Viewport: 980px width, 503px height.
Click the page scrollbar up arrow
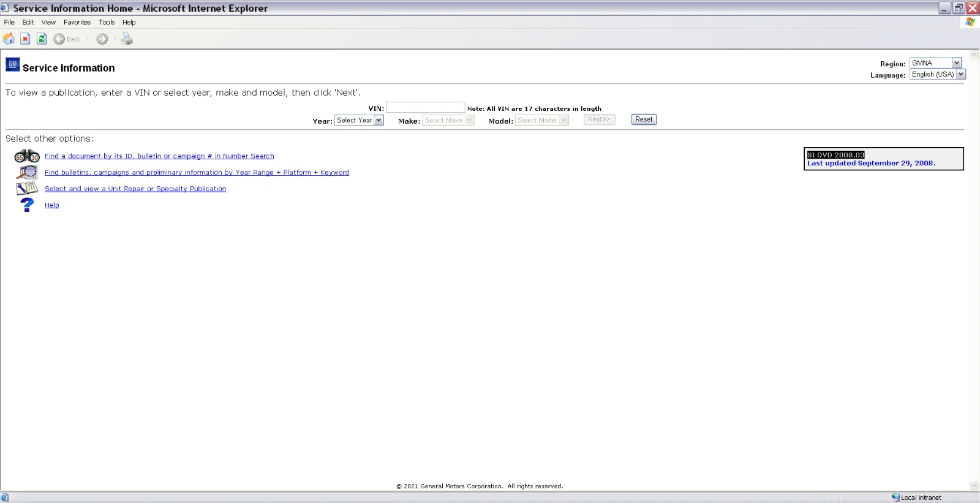(974, 55)
